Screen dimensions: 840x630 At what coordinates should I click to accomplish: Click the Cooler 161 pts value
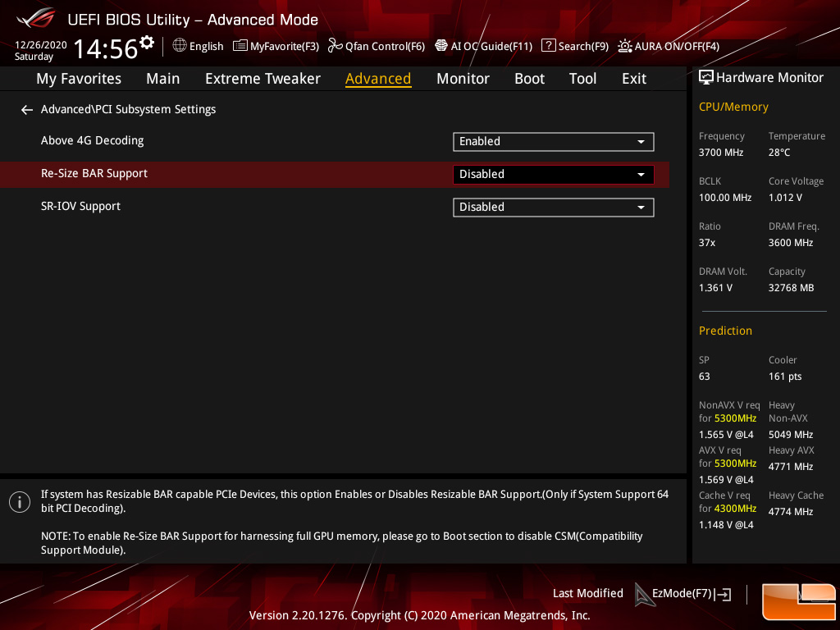click(x=785, y=376)
